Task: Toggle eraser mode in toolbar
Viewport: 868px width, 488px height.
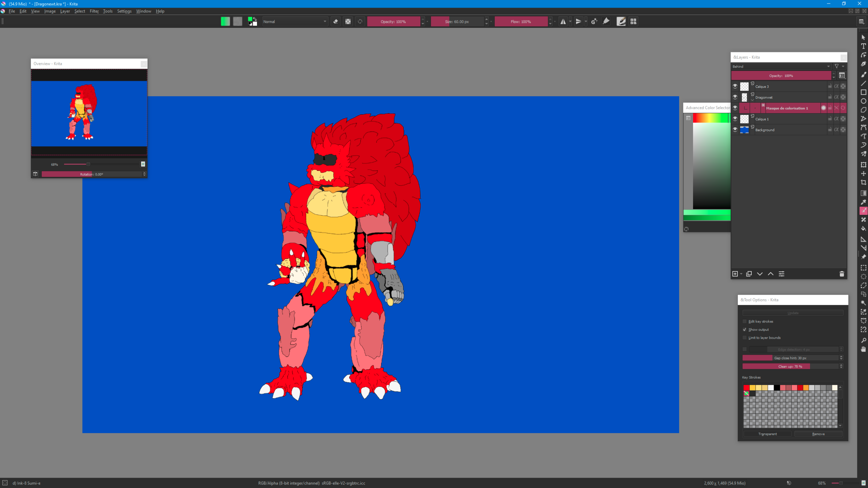Action: coord(335,22)
